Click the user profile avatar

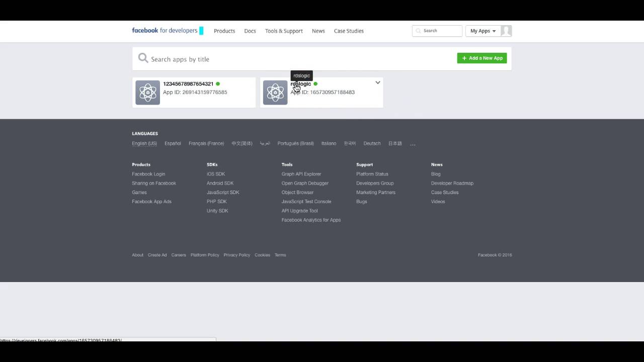tap(506, 31)
